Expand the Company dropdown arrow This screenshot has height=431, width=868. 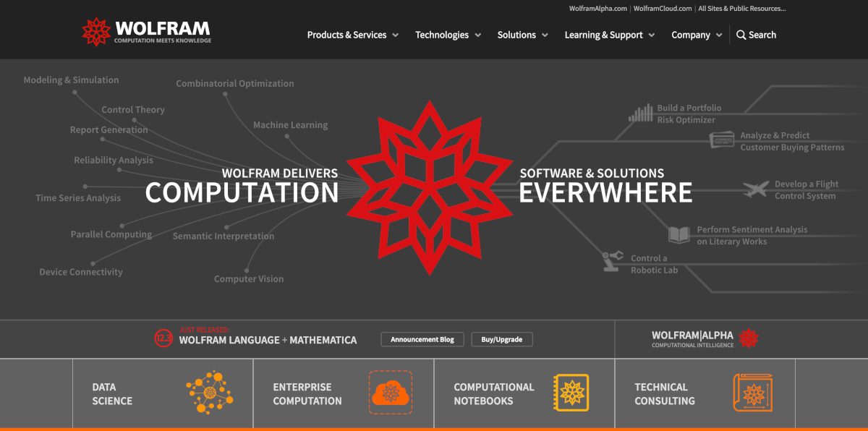pyautogui.click(x=719, y=35)
